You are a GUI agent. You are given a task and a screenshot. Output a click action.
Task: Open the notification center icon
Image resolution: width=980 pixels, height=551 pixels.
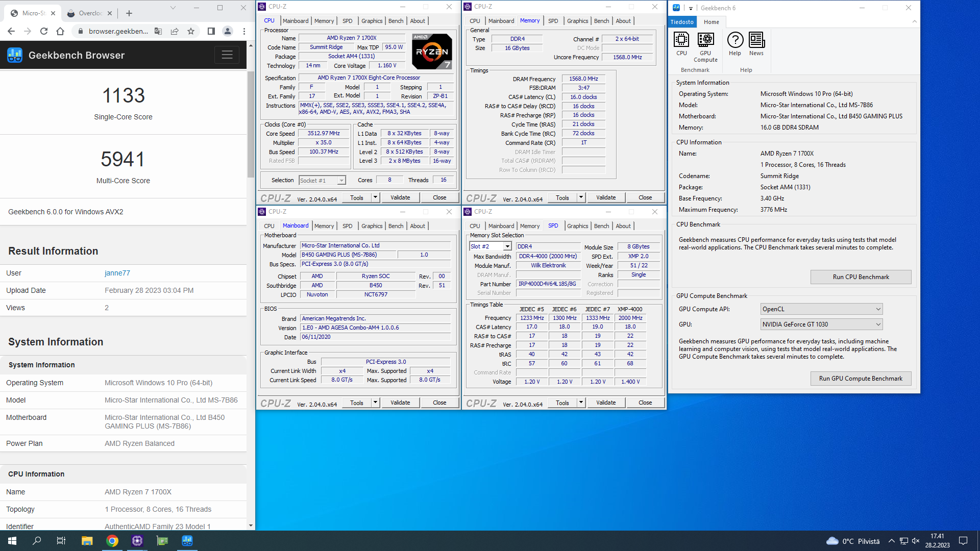(x=963, y=541)
